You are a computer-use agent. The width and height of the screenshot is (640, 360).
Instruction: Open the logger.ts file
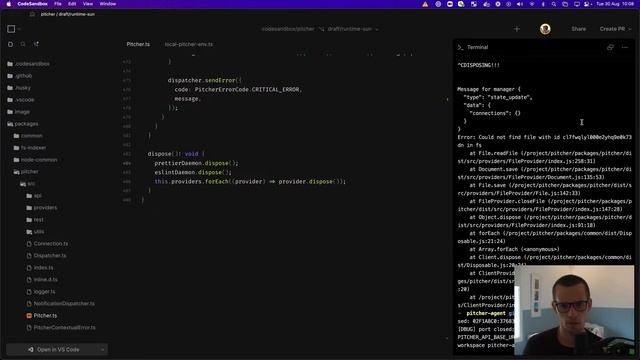44,292
